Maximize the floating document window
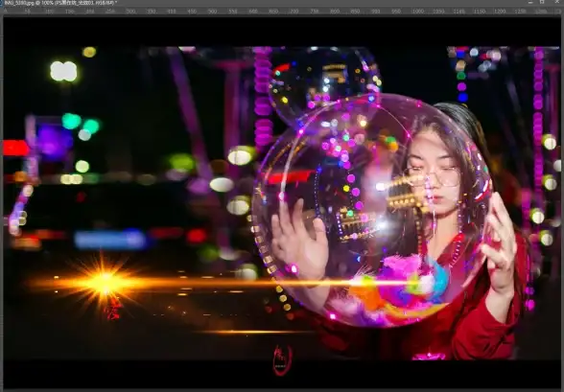Screen dimensions: 564x392 click(542, 2)
